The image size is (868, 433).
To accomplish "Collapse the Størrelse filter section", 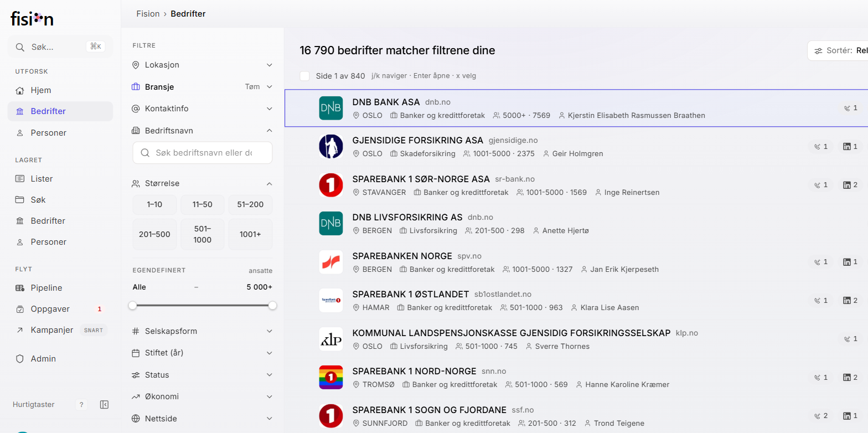I will click(202, 183).
